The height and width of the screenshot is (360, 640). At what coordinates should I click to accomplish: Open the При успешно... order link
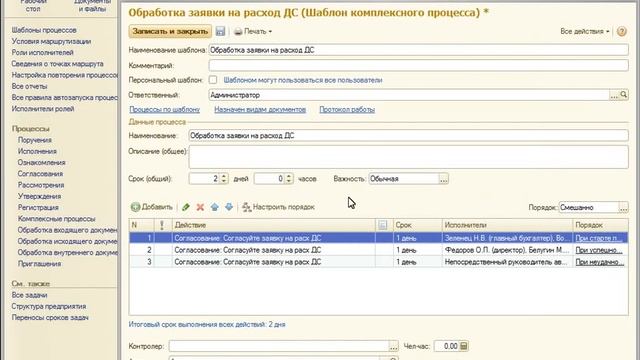(x=599, y=250)
